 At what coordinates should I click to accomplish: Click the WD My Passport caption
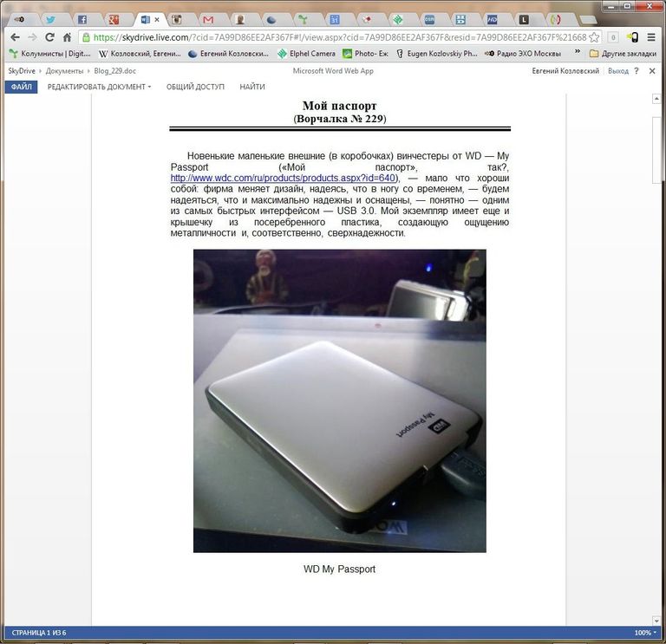pyautogui.click(x=339, y=569)
